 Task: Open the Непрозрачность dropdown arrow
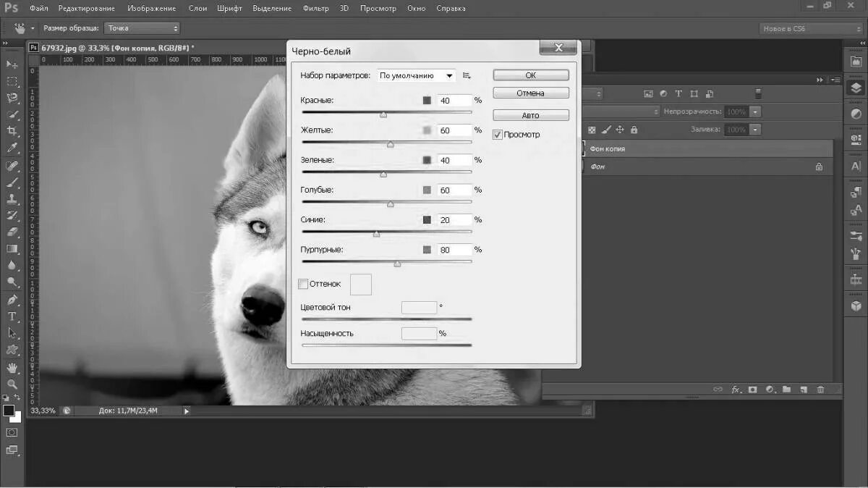pos(755,112)
